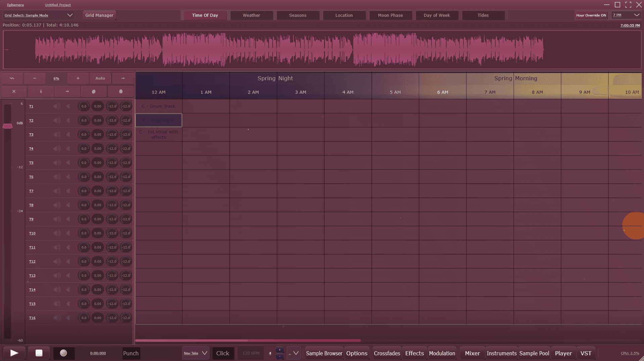Start recording with the Record button

coord(63,353)
